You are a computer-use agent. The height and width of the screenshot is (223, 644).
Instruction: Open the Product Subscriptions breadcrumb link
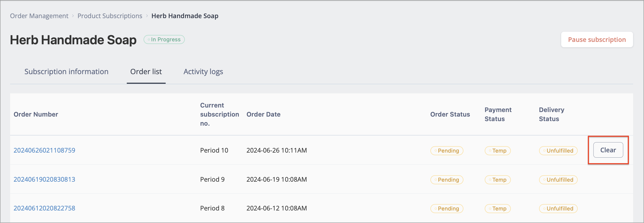[x=110, y=16]
